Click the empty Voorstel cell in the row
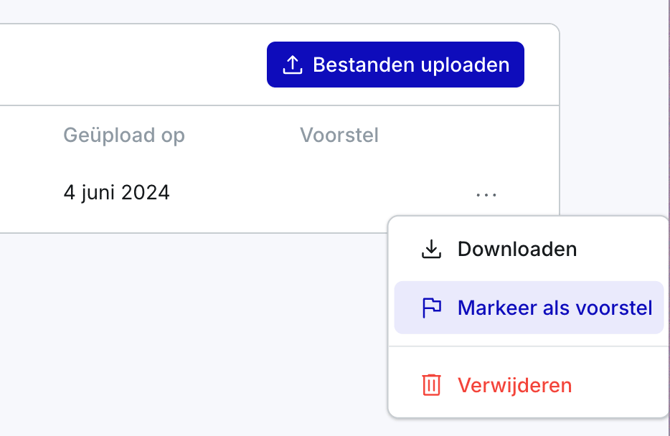Screen dimensions: 670x436 tap(339, 192)
